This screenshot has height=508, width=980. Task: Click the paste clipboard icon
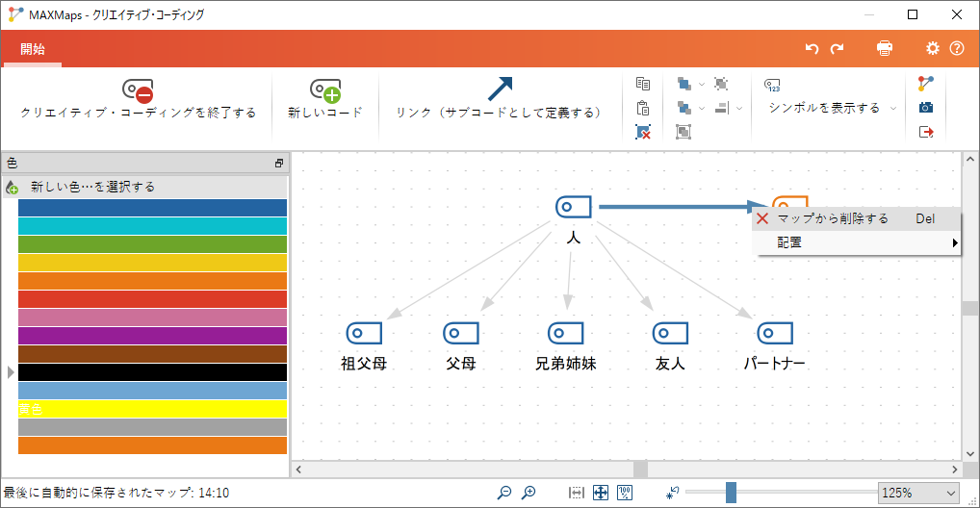tap(642, 108)
